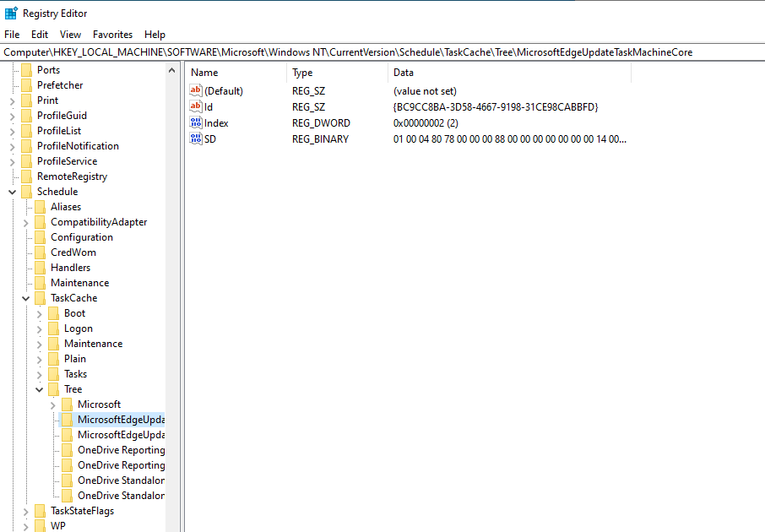765x532 pixels.
Task: Click the string icon next to Id
Action: pos(196,106)
